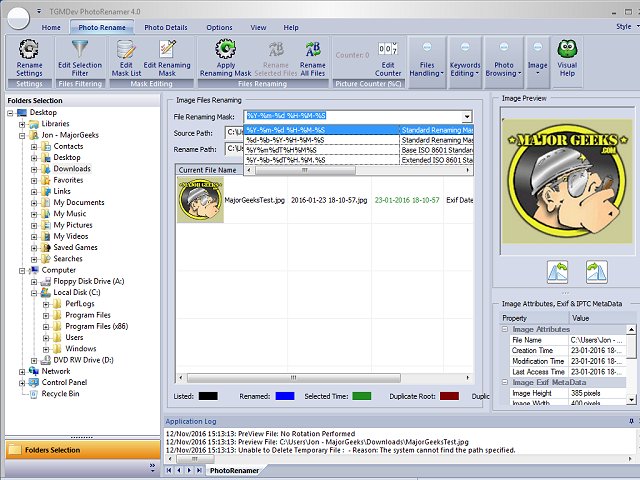Click Apply Renaming Mask
The image size is (640, 480).
225,58
